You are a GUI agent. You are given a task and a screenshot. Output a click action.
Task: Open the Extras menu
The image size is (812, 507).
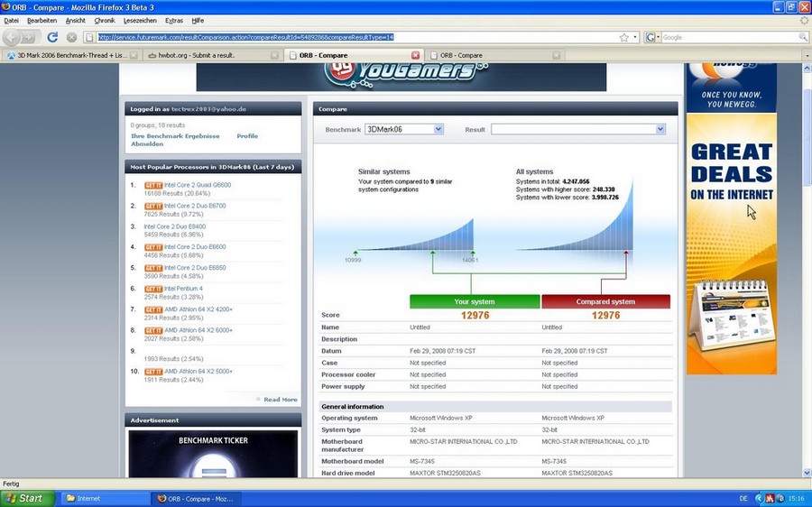(174, 21)
